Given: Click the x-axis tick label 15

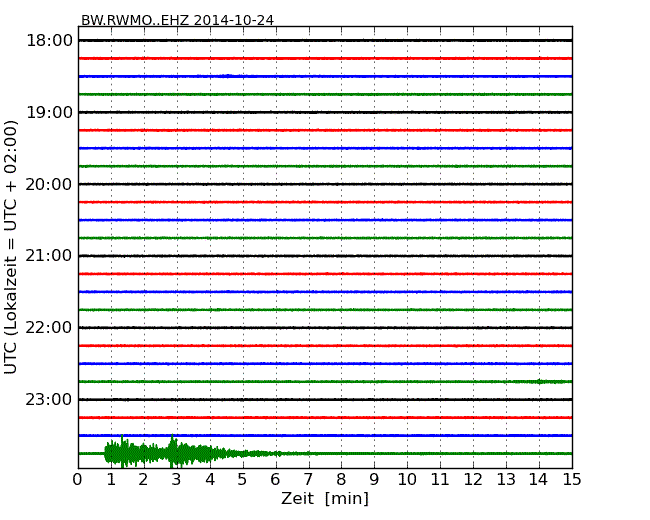Looking at the screenshot, I should pos(572,480).
